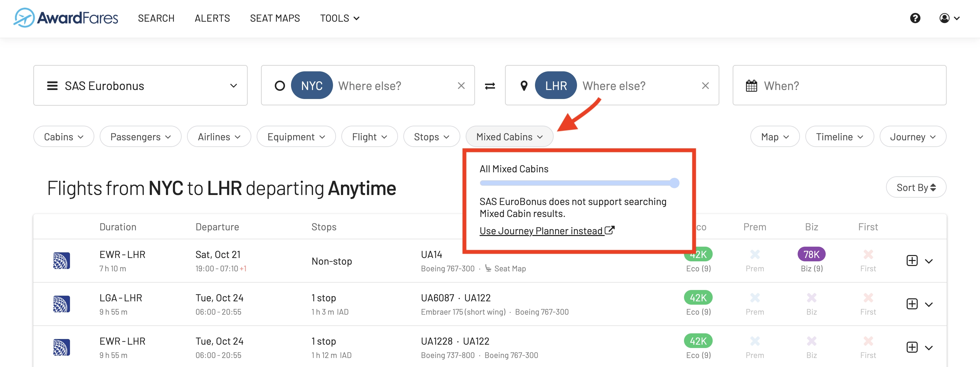Open external link icon beside Journey Planner
The width and height of the screenshot is (980, 367).
[609, 230]
